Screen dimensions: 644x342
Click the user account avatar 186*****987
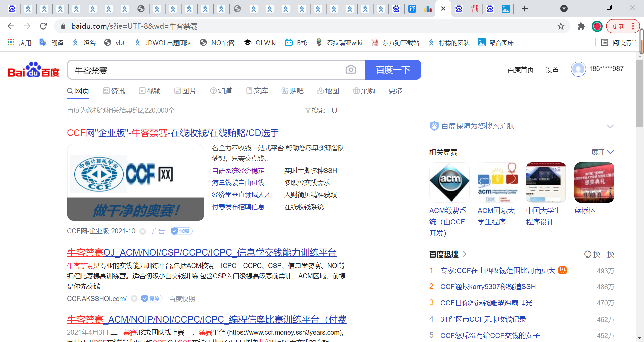pyautogui.click(x=578, y=69)
